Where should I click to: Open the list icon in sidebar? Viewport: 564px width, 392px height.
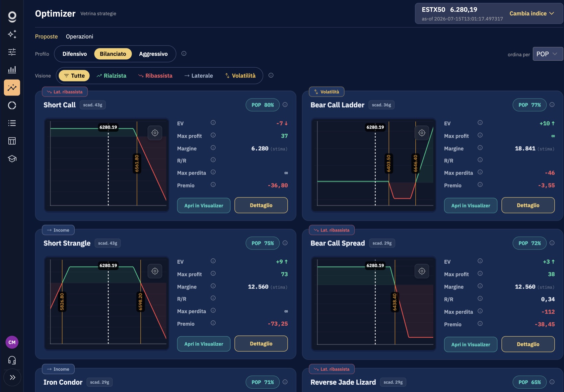12,123
